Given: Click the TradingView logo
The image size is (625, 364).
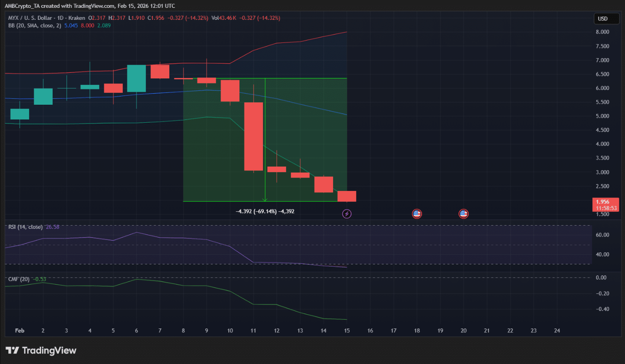Looking at the screenshot, I should click(41, 351).
